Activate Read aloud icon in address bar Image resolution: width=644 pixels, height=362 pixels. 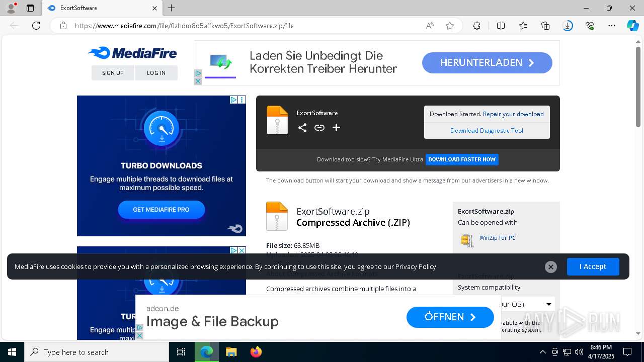430,26
